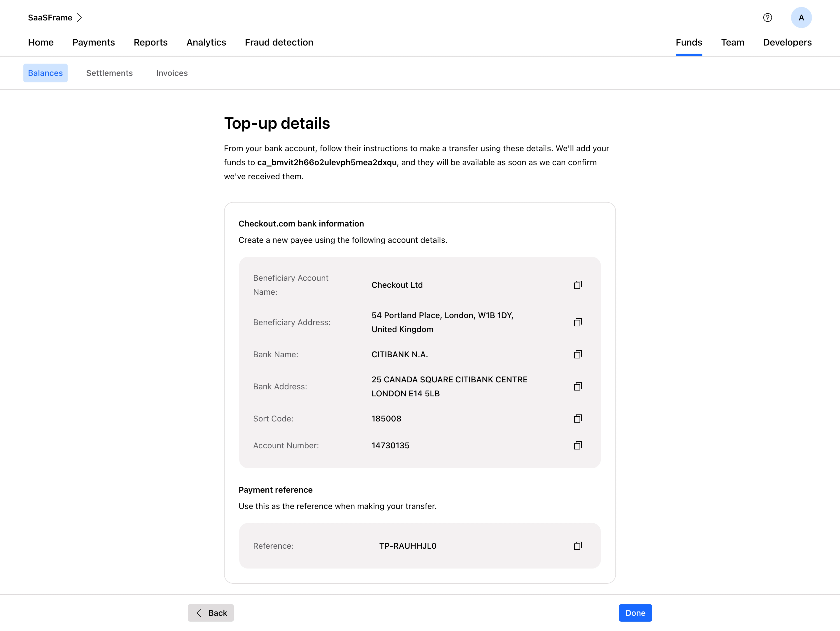Open the Invoices sub-tab
The width and height of the screenshot is (840, 631).
172,73
